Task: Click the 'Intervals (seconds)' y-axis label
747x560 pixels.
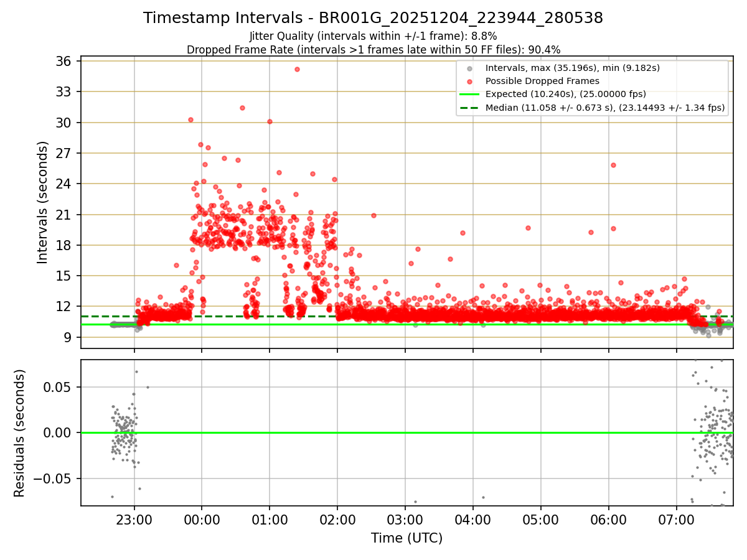Action: point(42,202)
